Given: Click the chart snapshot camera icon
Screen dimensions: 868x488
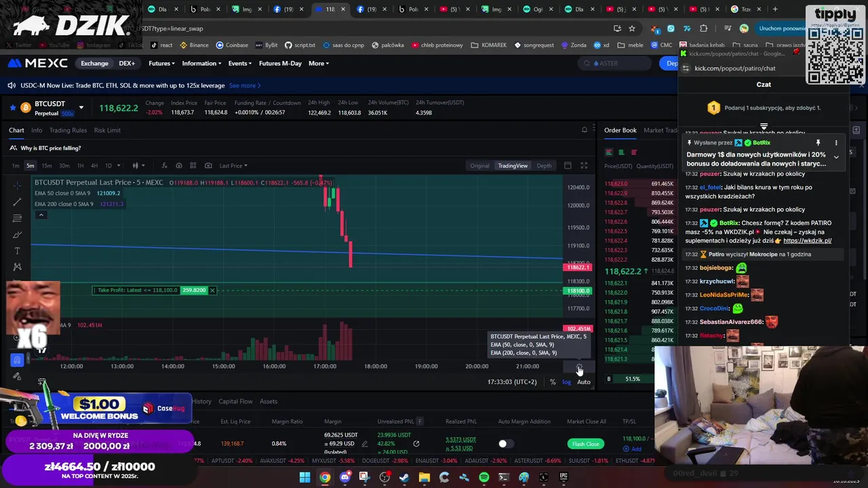Looking at the screenshot, I should [x=208, y=165].
